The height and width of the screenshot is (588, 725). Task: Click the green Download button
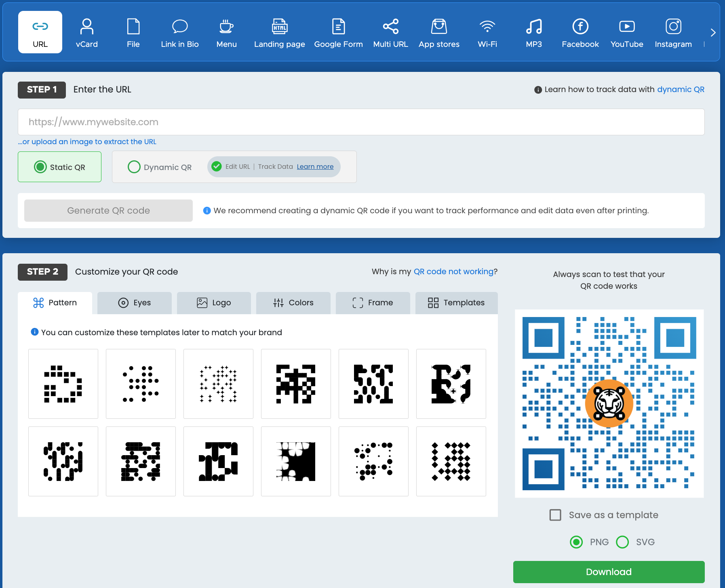coord(609,572)
